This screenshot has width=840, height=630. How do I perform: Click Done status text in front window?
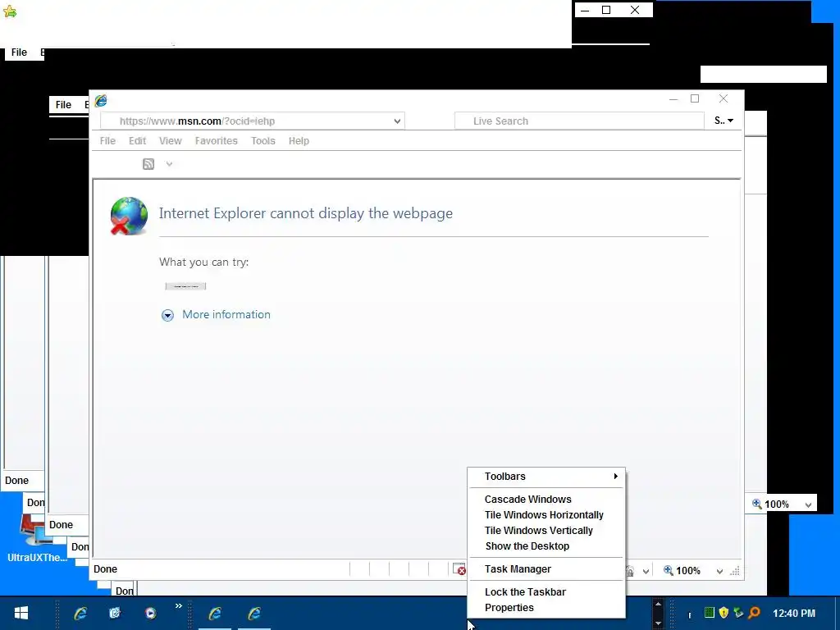click(105, 569)
